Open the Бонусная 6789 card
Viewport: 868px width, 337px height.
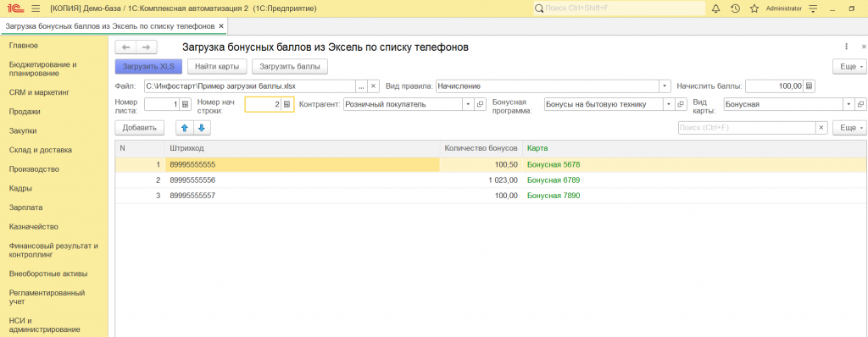pos(554,180)
